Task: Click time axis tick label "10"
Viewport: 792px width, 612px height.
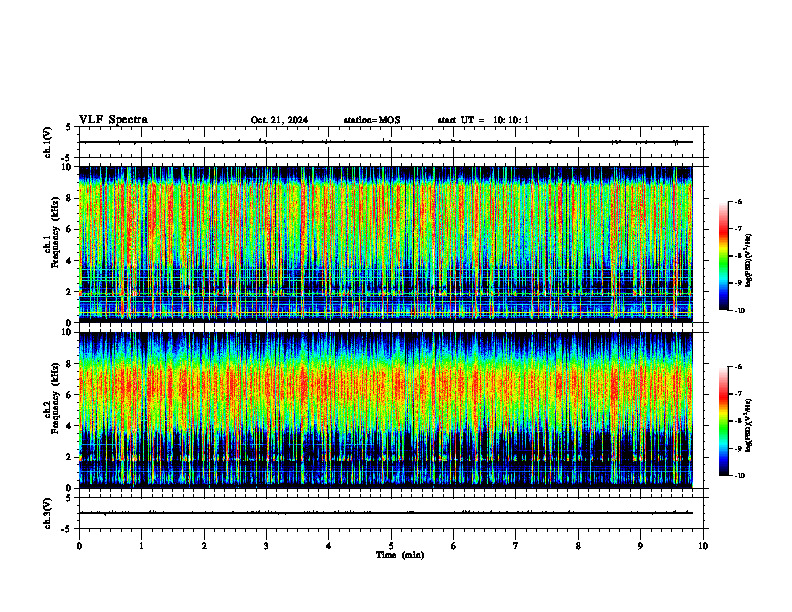Action: click(x=703, y=546)
